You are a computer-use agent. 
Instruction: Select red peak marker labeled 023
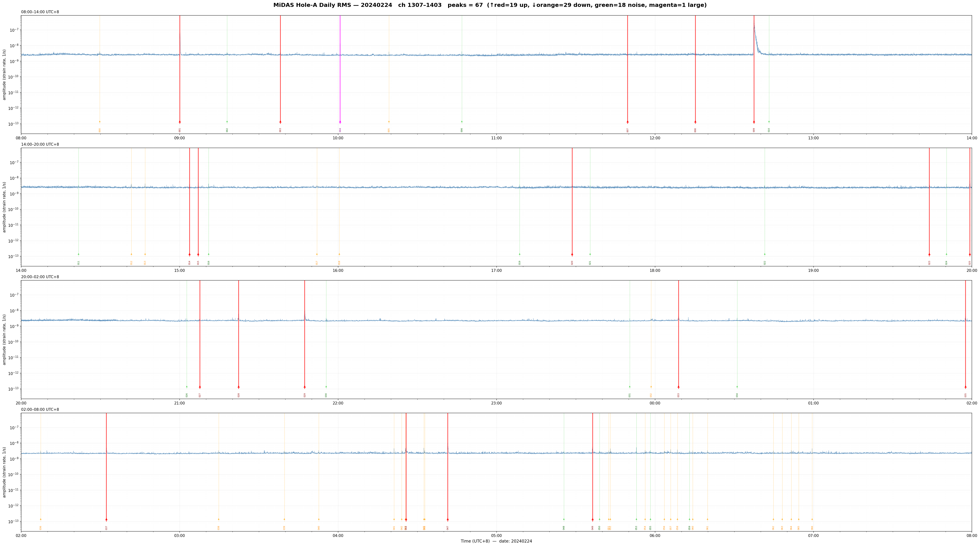click(929, 254)
